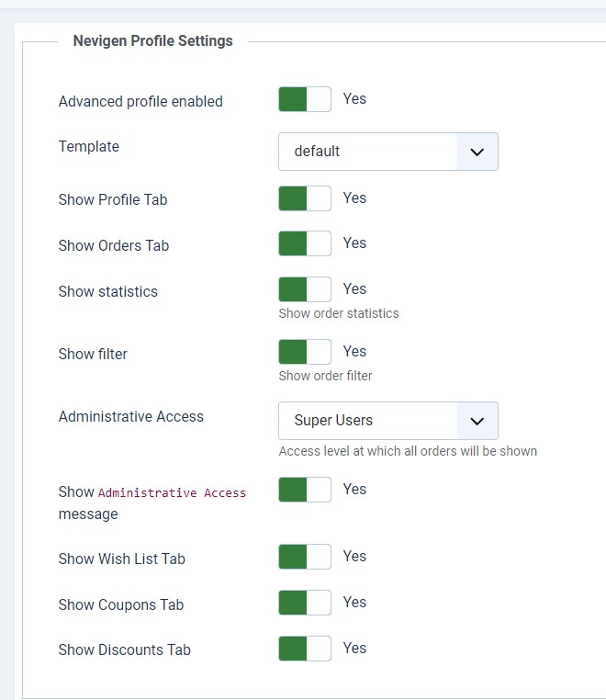This screenshot has height=700, width=606.
Task: Disable the Show Wish List Tab switch
Action: [305, 557]
